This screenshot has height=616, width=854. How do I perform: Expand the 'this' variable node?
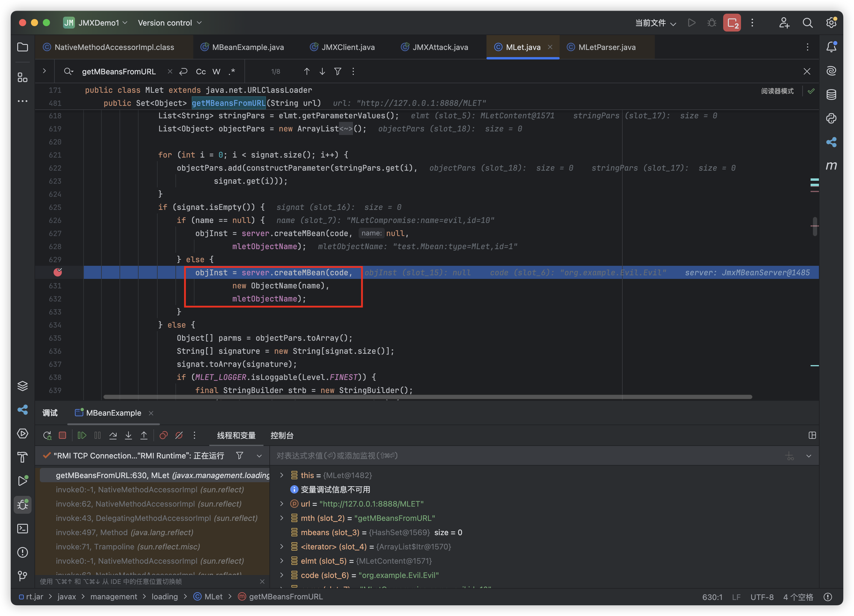coord(282,475)
